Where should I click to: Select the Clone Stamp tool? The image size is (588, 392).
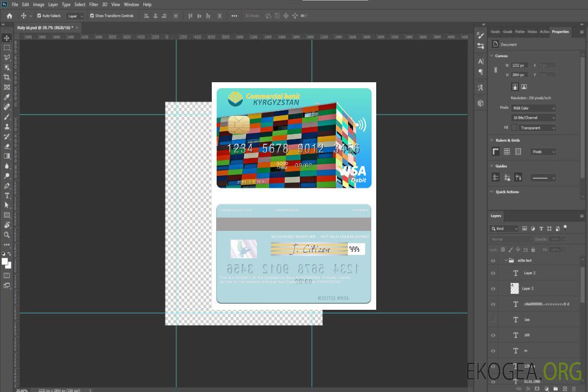(7, 126)
